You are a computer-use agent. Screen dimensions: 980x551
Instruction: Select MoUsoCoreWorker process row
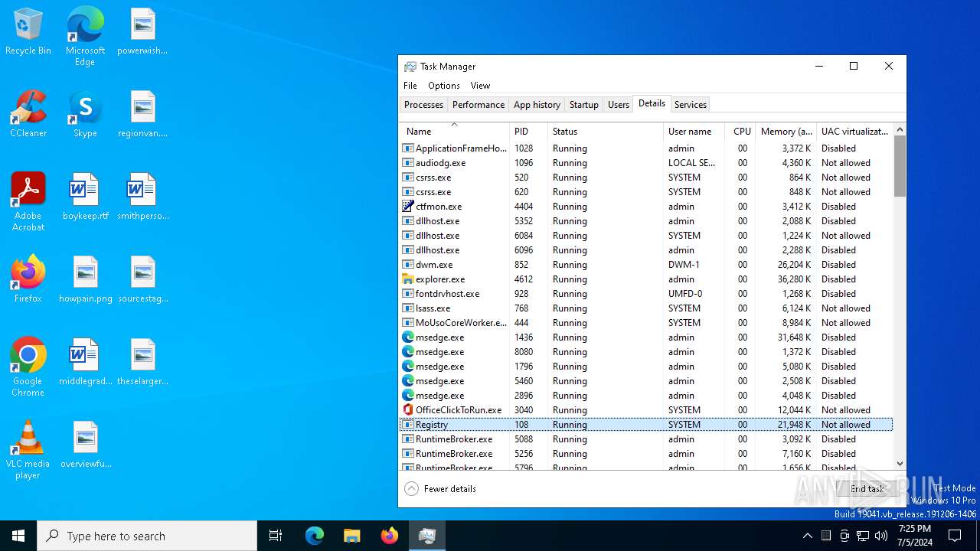click(x=646, y=323)
